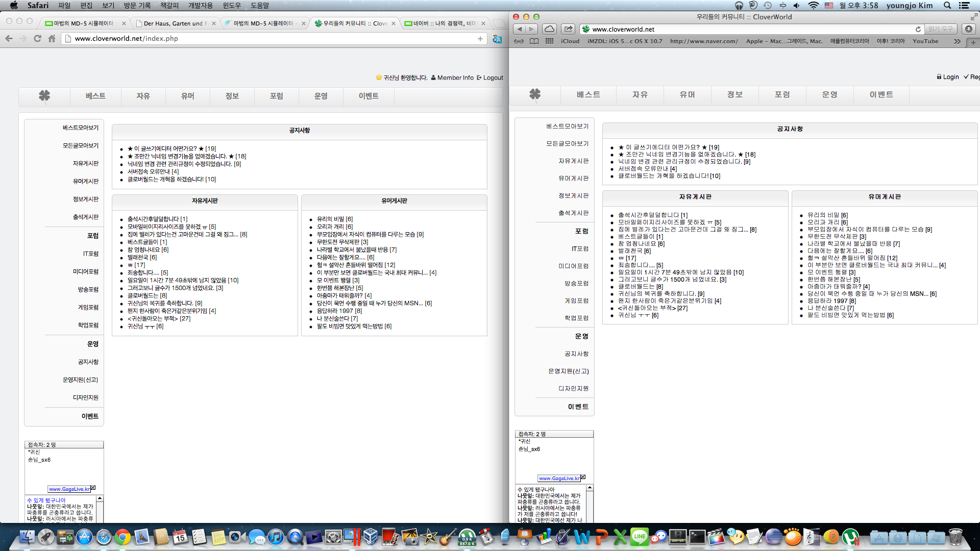Open the volume control in menu bar
This screenshot has height=551, width=980.
click(796, 6)
